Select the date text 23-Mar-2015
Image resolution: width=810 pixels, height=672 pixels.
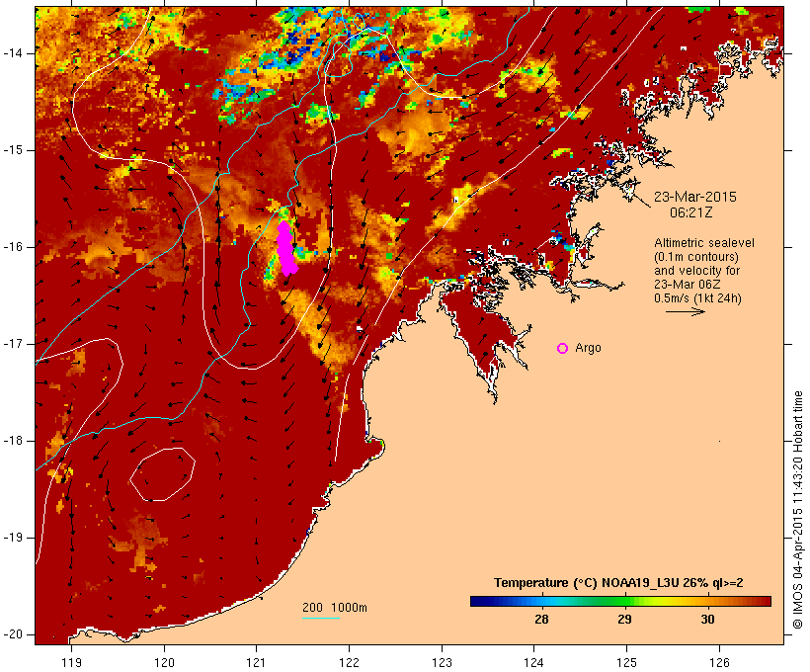click(694, 197)
